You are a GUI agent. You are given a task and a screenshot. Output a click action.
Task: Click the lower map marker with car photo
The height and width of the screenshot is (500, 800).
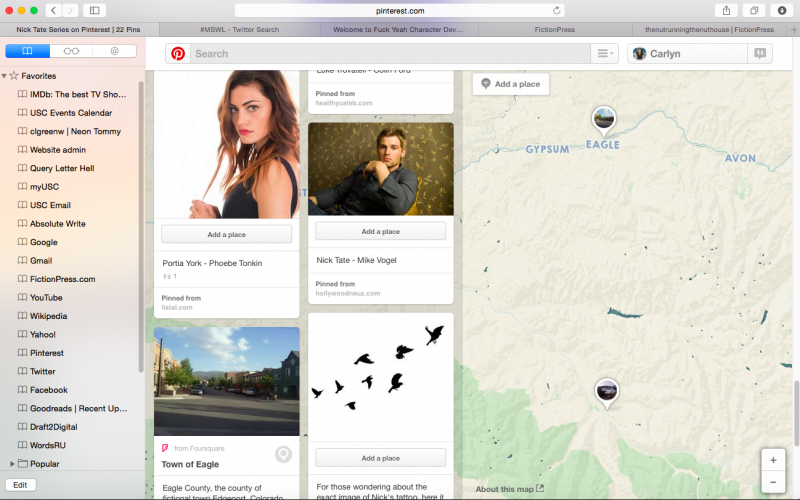[607, 393]
